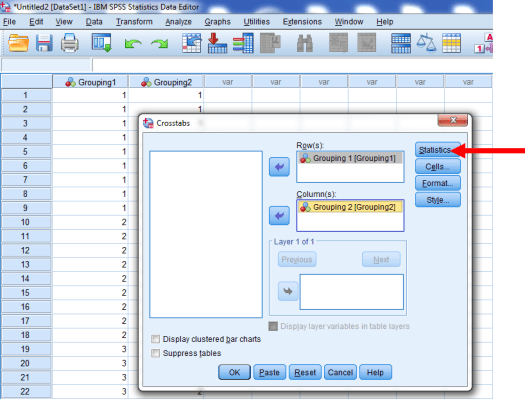This screenshot has width=525, height=399.
Task: Click the Format... button
Action: [x=438, y=183]
